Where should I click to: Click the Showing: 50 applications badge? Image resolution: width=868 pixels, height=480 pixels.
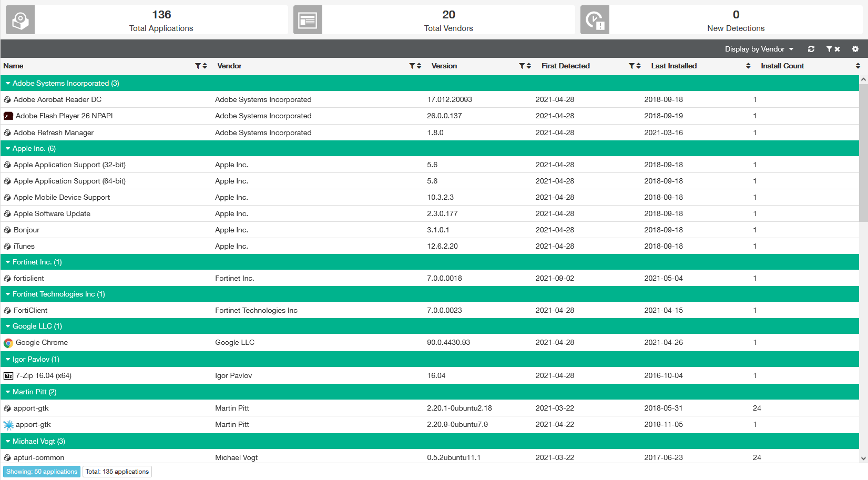(42, 472)
